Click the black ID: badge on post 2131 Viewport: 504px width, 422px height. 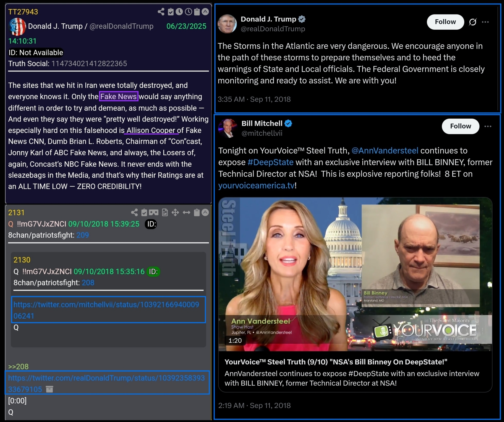coord(151,224)
